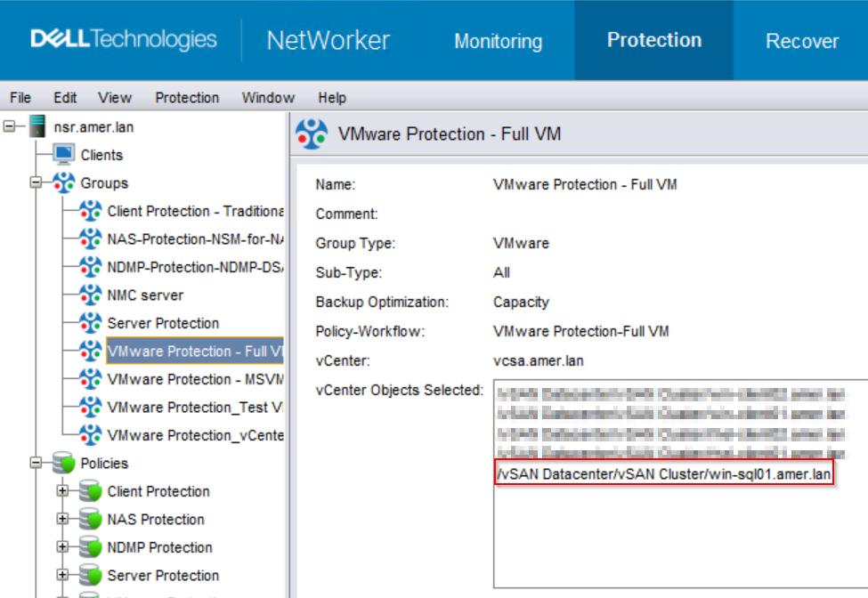Viewport: 868px width, 598px height.
Task: Click the NAS Protection policy icon
Action: [91, 520]
